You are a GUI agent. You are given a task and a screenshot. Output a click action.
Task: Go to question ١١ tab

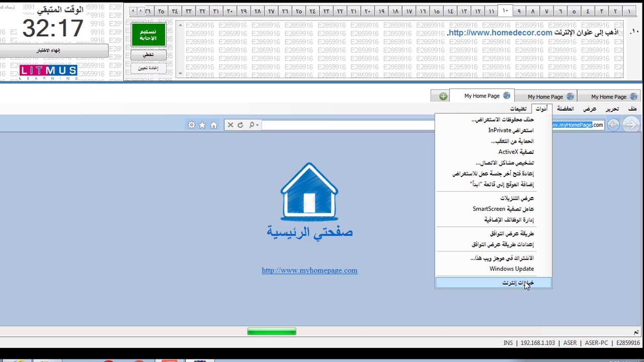click(492, 11)
